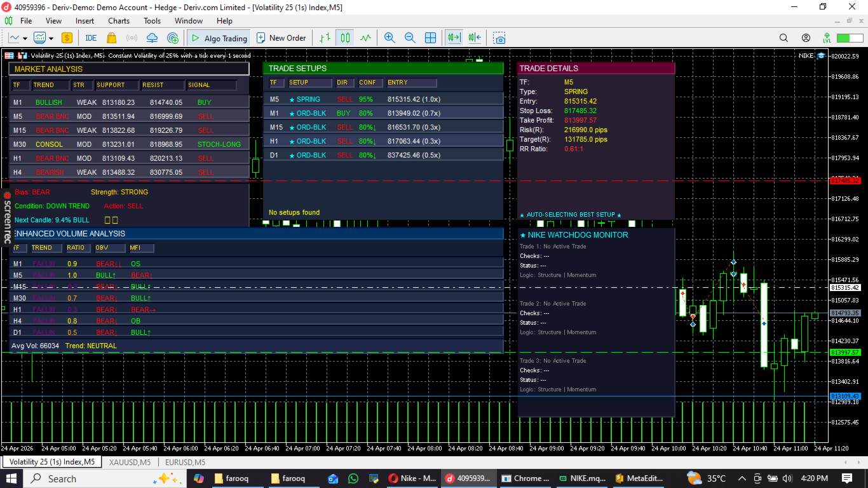868x488 pixels.
Task: Switch chart to bar chart mode
Action: coord(325,38)
